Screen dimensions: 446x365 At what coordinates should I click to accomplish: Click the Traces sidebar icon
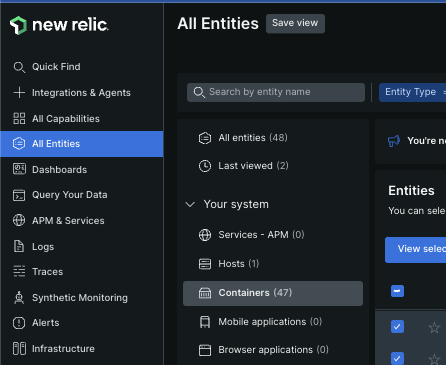pos(19,271)
